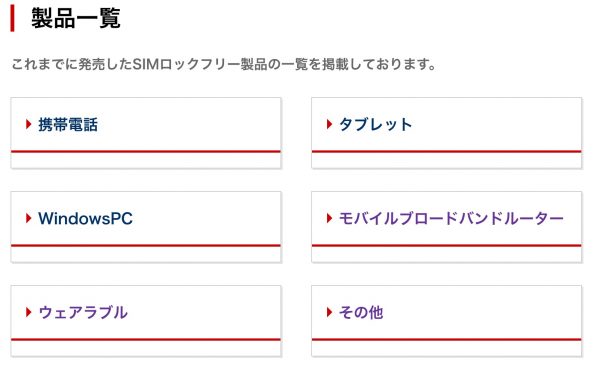Image resolution: width=600 pixels, height=367 pixels.
Task: Open the その他 category link
Action: [361, 313]
